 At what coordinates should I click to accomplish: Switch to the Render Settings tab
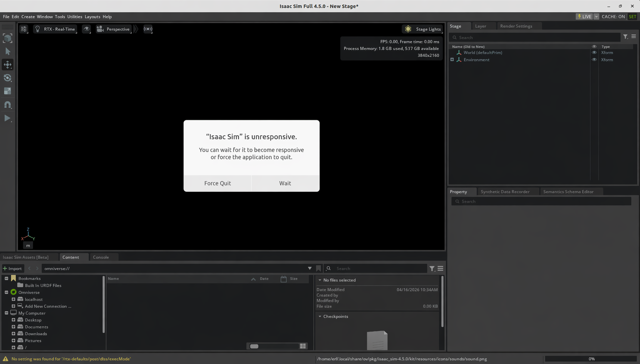pyautogui.click(x=516, y=26)
